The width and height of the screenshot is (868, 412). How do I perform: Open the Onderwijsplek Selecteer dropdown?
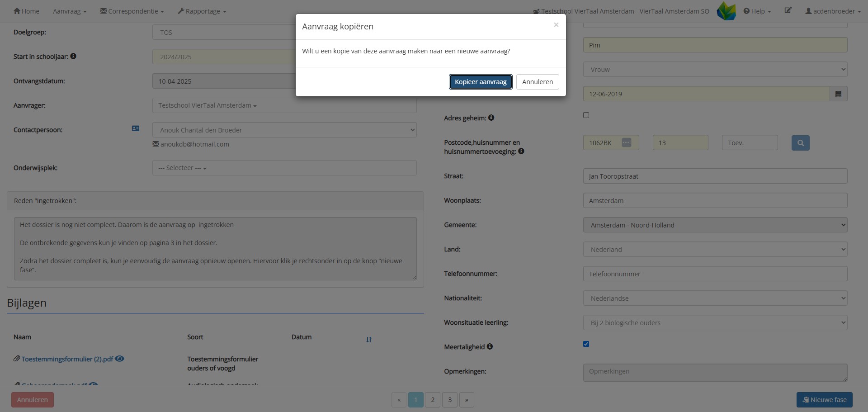284,168
